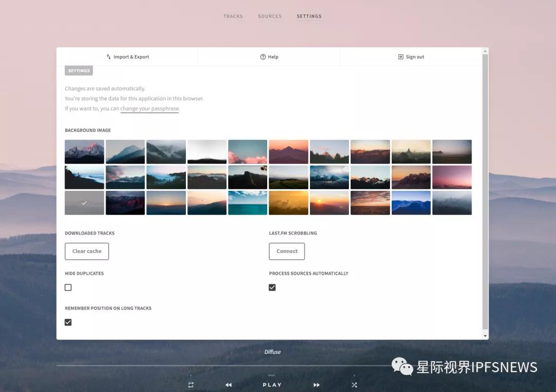Click the rewind icon to go back
Viewport: 556px width, 392px height.
pos(228,384)
